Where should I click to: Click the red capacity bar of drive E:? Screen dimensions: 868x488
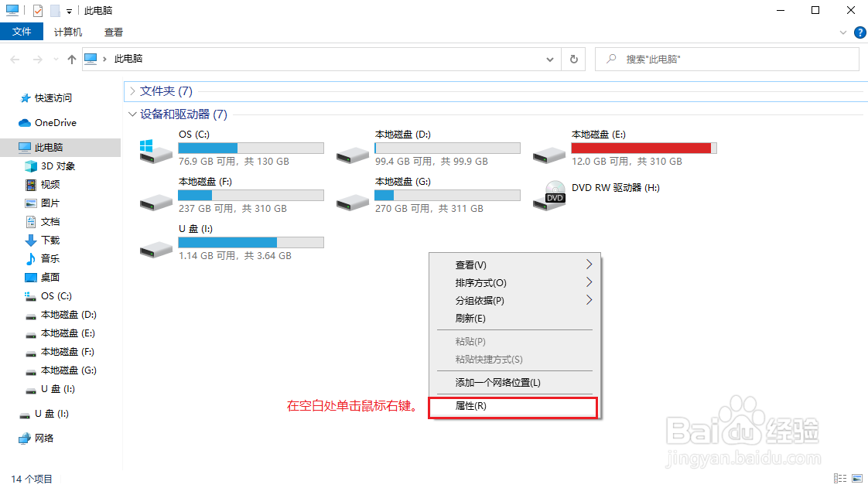click(x=641, y=147)
